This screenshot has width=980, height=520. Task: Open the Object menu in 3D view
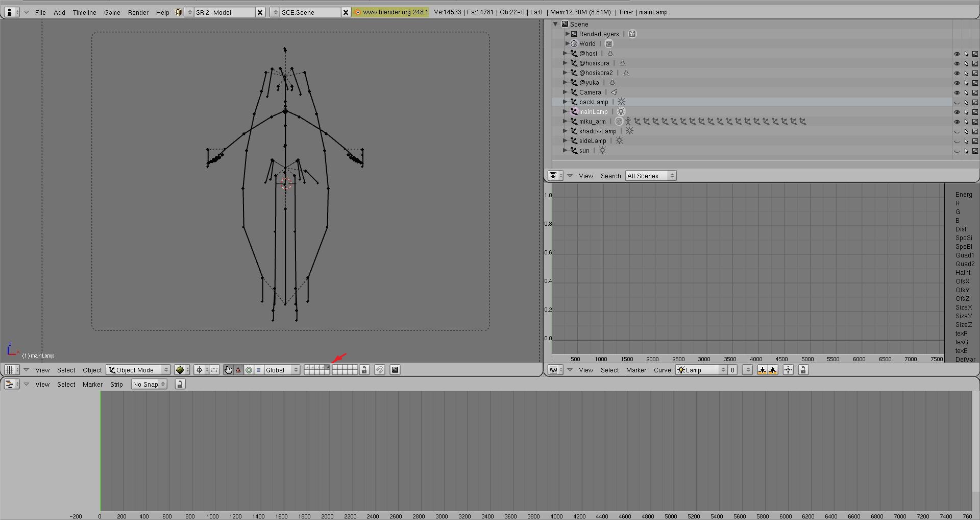pos(92,370)
